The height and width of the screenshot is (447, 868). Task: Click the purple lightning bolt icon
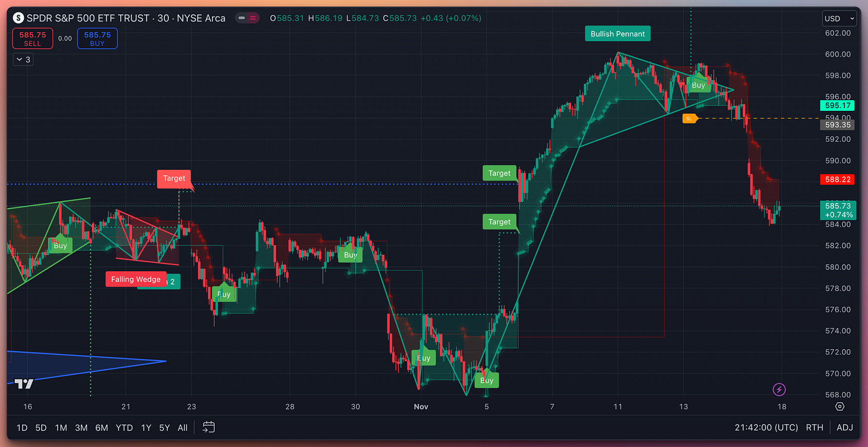click(x=779, y=390)
